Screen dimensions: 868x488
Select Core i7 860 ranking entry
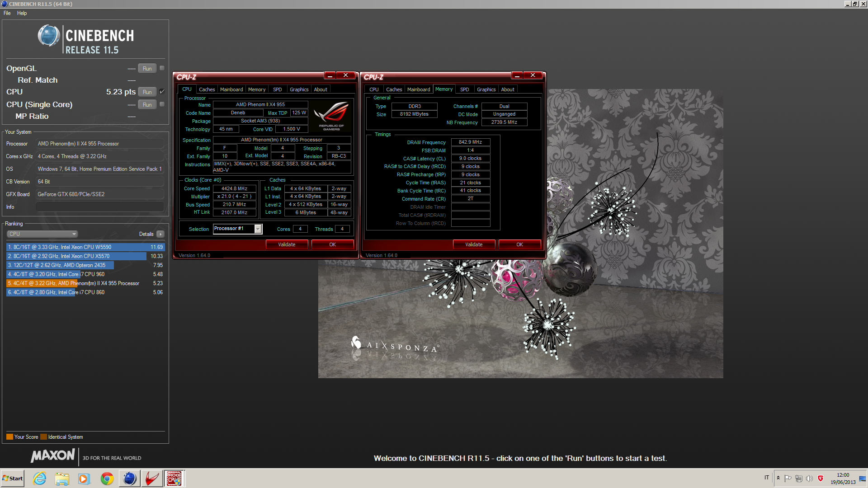click(x=85, y=292)
